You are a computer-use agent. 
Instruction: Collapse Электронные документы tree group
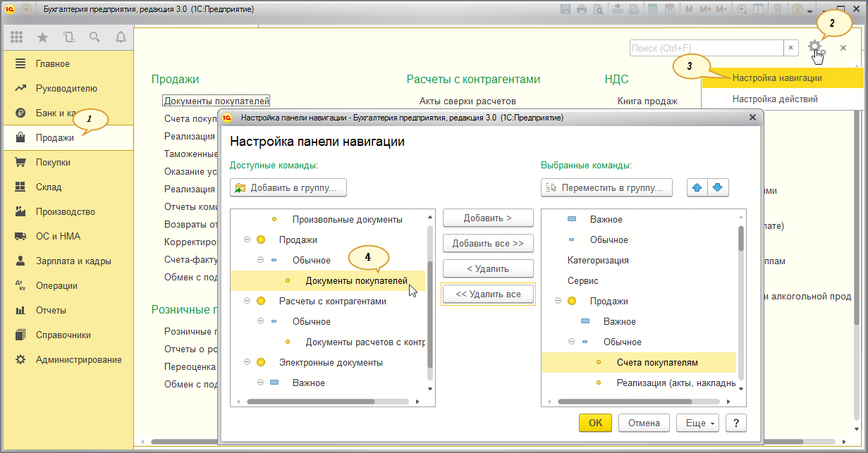(x=247, y=362)
